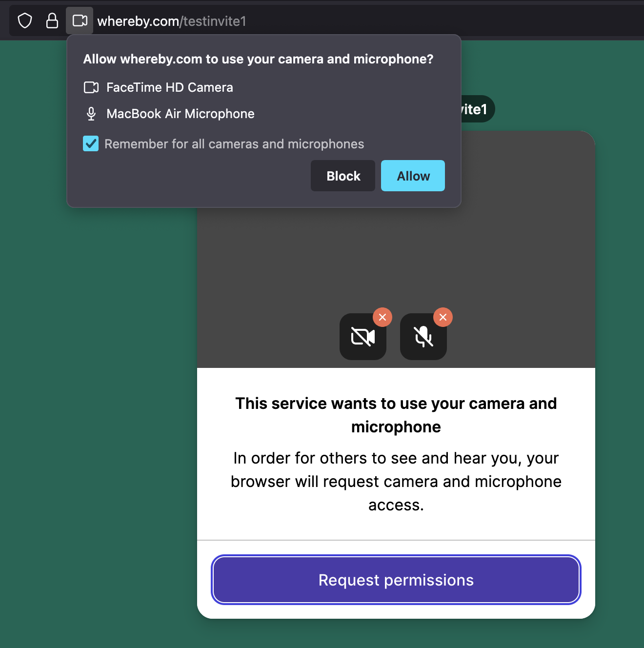Uncheck Remember for all cameras and microphones

[x=91, y=144]
